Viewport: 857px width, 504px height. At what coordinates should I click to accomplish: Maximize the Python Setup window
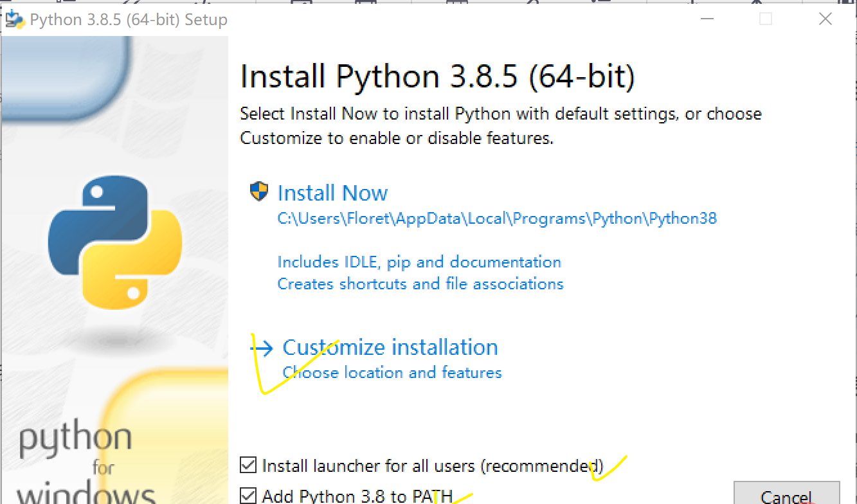tap(765, 19)
